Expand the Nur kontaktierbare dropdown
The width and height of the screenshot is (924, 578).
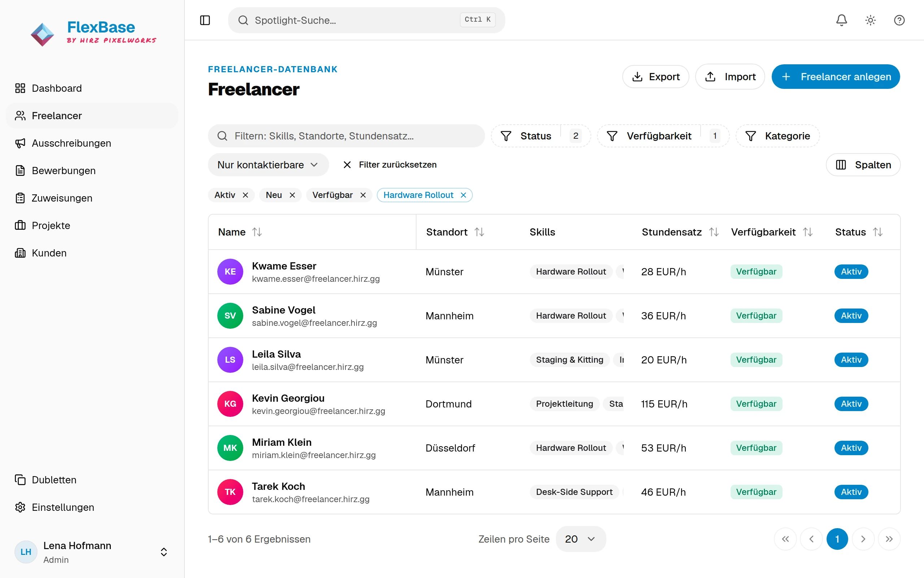(x=268, y=165)
